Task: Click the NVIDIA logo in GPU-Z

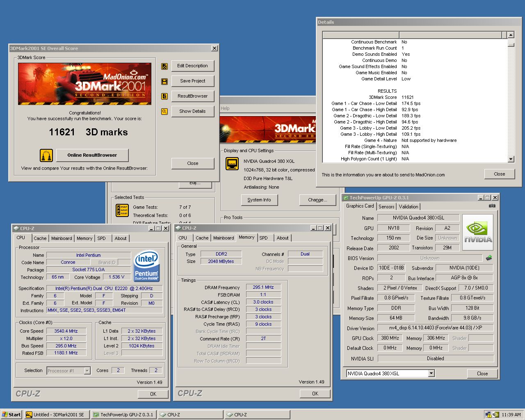Action: point(478,233)
